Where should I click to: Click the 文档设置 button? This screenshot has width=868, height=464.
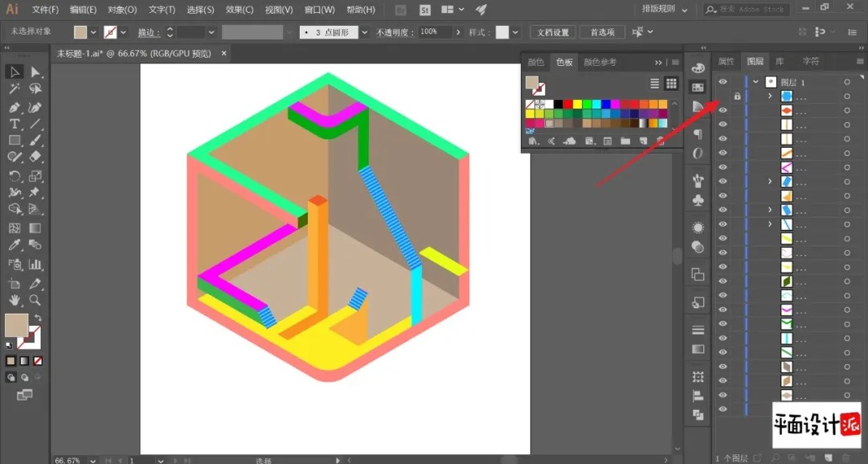[552, 33]
